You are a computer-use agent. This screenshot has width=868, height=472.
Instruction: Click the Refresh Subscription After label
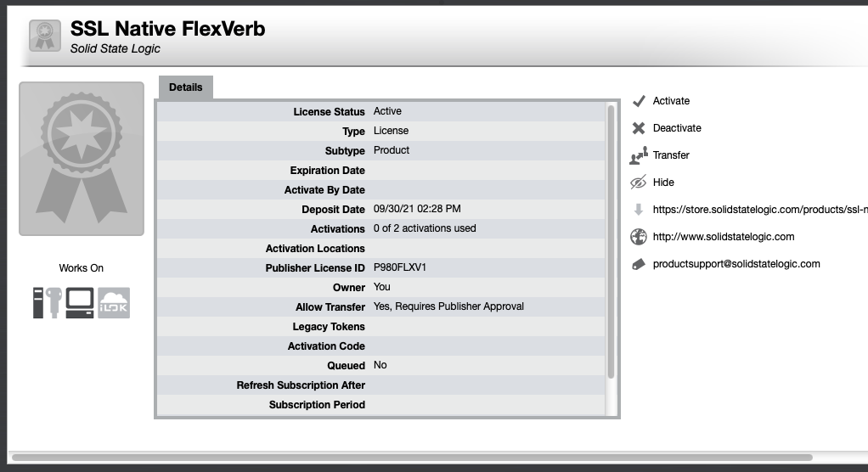(x=301, y=385)
